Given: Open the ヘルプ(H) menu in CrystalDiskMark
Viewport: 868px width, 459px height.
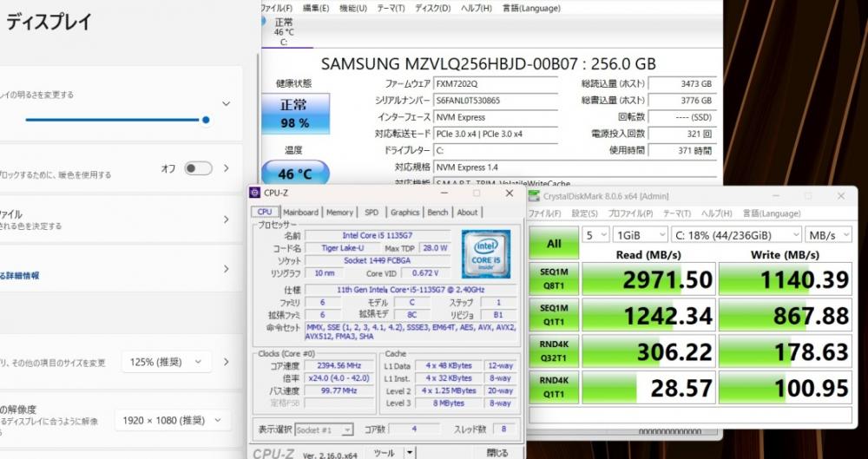Looking at the screenshot, I should tap(717, 213).
